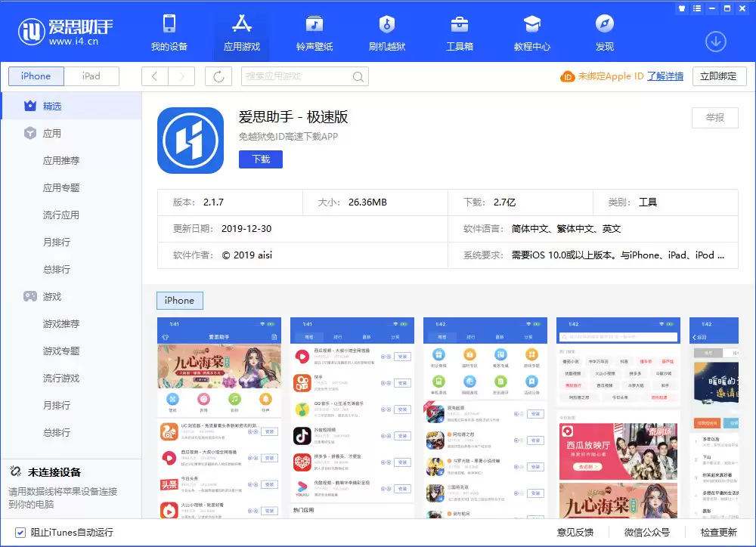Open the first screenshot with 九心海棠 banner
The image size is (756, 547).
pos(219,417)
